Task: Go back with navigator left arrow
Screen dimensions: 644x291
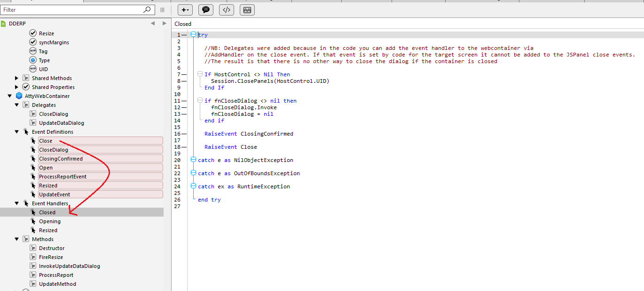Action: pyautogui.click(x=153, y=24)
